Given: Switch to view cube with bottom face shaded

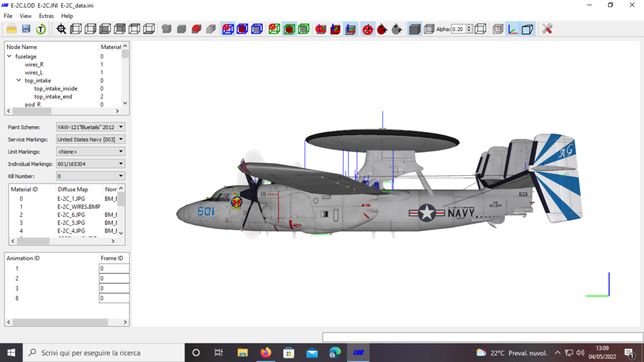Looking at the screenshot, I should coord(149,29).
